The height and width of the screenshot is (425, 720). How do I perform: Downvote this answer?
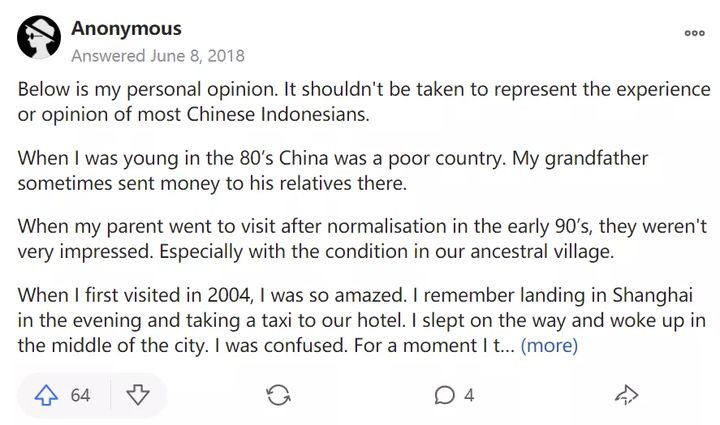(x=137, y=395)
